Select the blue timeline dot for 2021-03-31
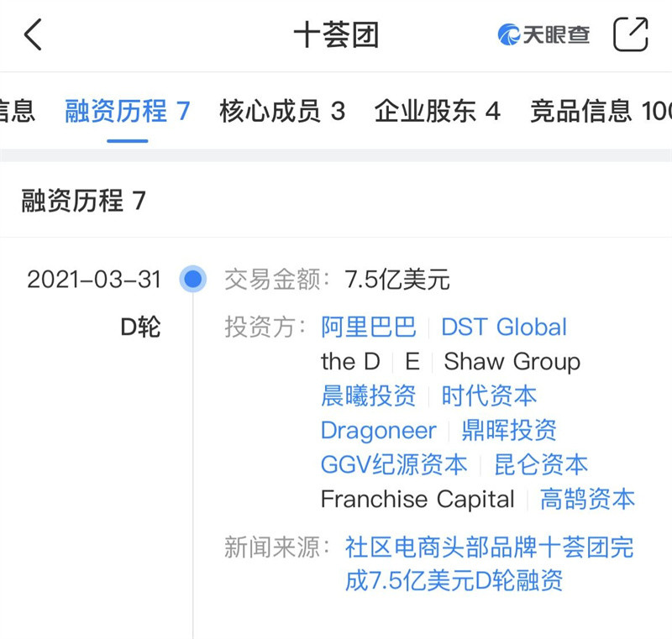 pyautogui.click(x=193, y=279)
